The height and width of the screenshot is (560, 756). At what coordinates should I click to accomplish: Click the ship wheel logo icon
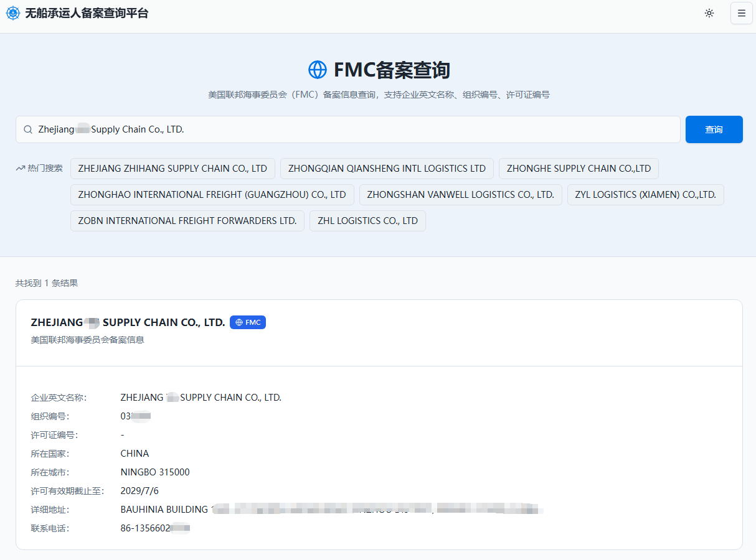[12, 13]
